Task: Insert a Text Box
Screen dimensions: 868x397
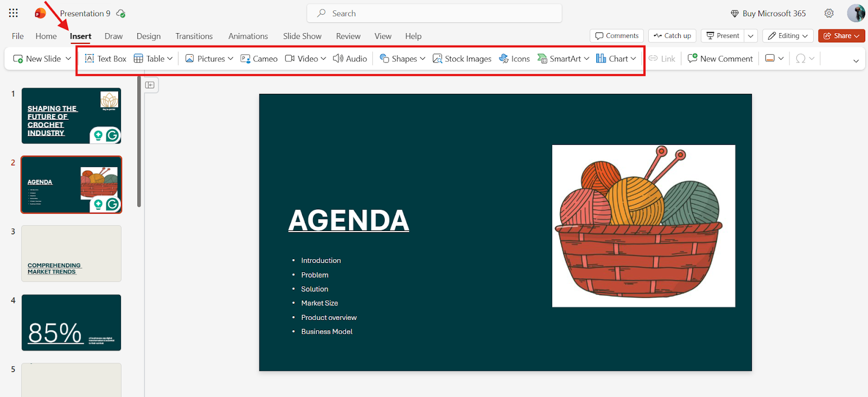Action: click(x=106, y=59)
